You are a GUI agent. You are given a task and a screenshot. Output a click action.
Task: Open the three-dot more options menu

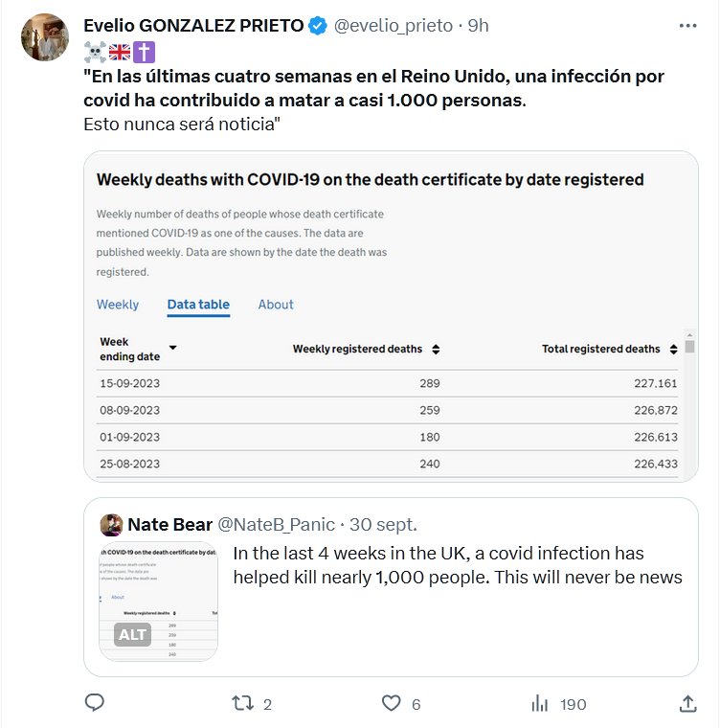point(687,26)
